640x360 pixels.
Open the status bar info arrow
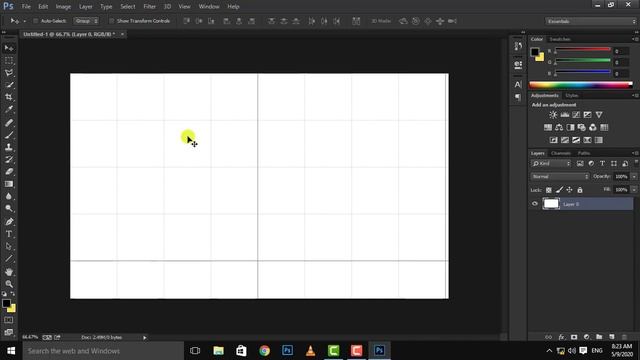(x=144, y=338)
